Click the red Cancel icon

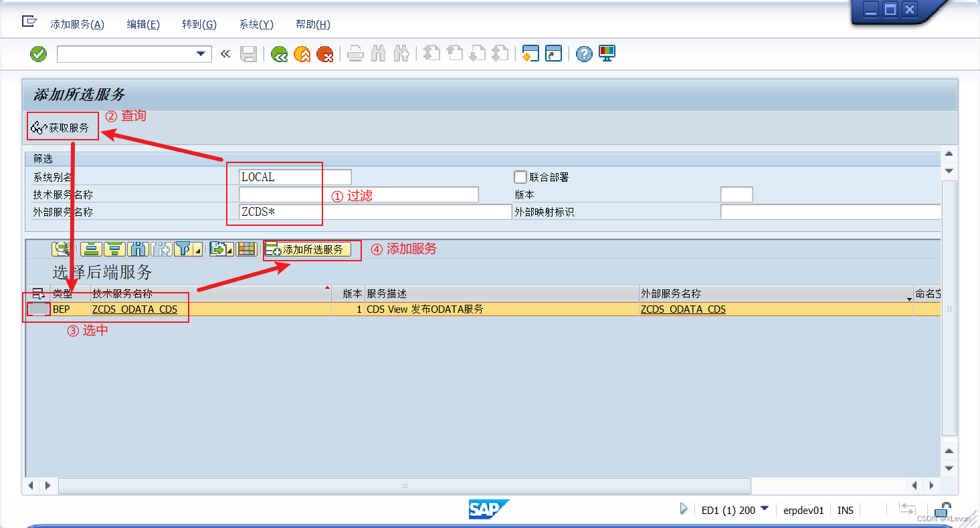[325, 54]
